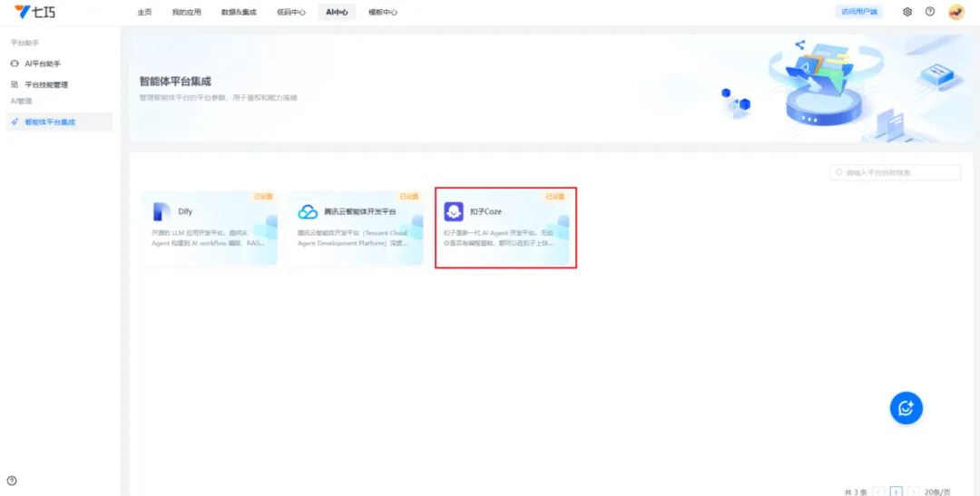Viewport: 980px width, 496px height.
Task: Open the user avatar menu
Action: (x=956, y=12)
